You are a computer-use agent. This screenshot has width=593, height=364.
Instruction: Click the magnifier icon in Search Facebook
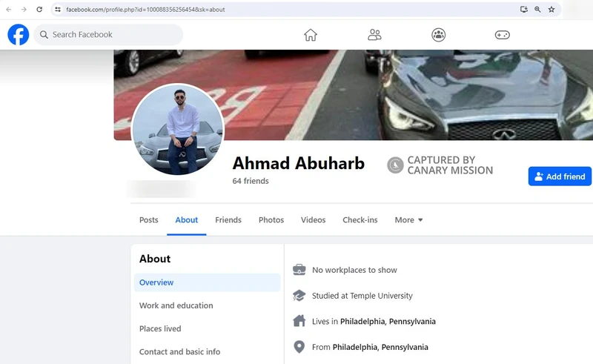[44, 35]
